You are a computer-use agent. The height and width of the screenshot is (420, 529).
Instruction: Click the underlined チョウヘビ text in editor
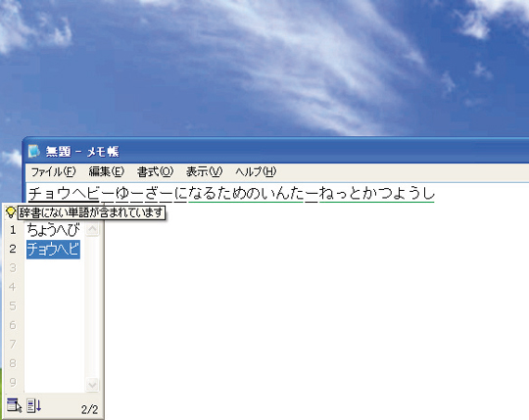pyautogui.click(x=64, y=194)
